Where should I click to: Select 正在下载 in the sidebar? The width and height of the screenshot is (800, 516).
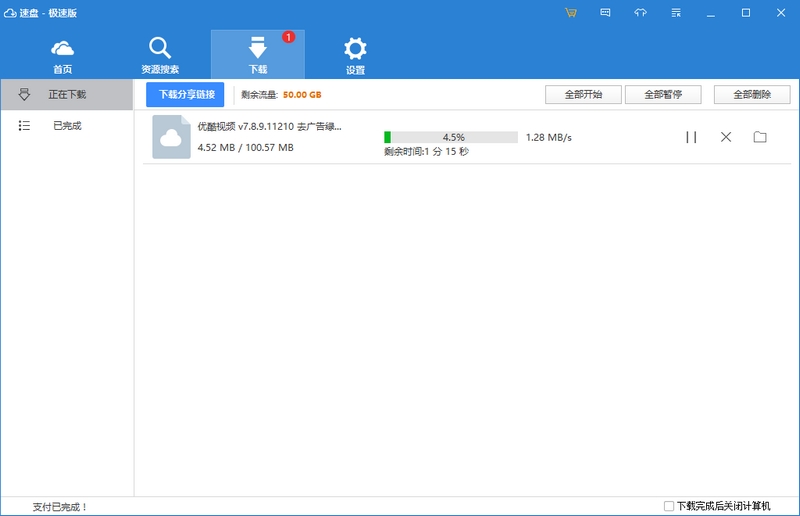tap(67, 94)
